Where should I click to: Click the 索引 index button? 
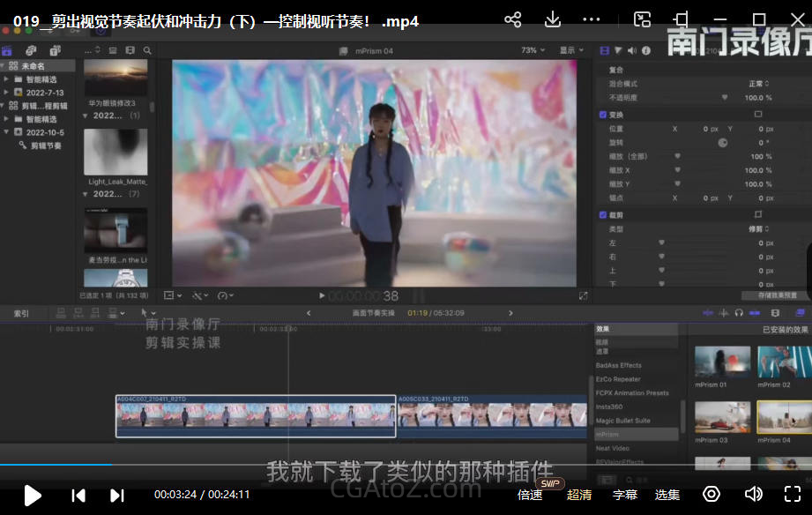[x=21, y=313]
